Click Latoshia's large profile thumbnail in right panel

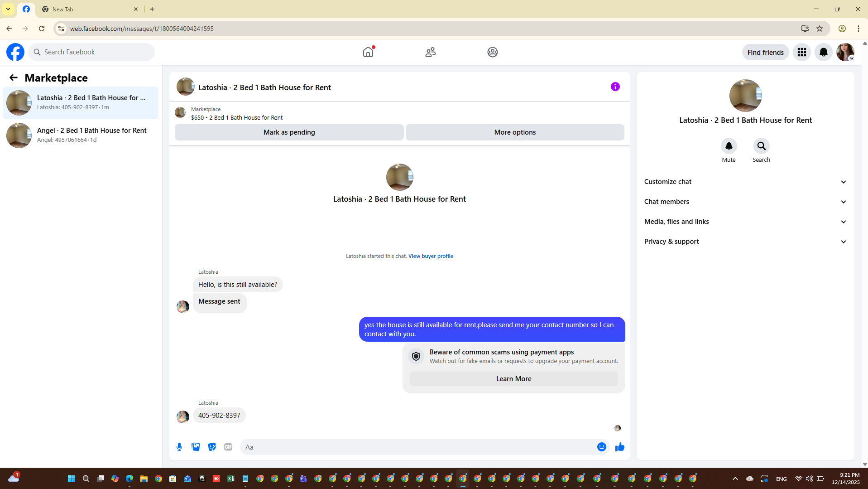pyautogui.click(x=745, y=96)
